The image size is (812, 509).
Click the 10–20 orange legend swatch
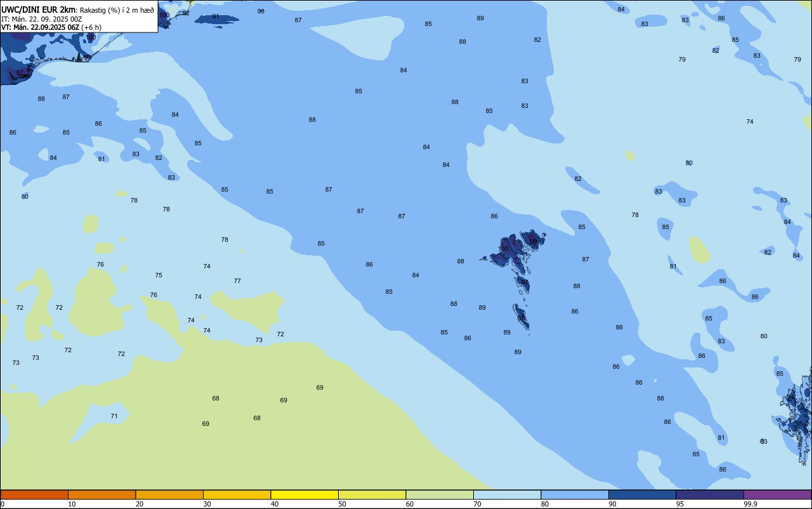pyautogui.click(x=101, y=494)
